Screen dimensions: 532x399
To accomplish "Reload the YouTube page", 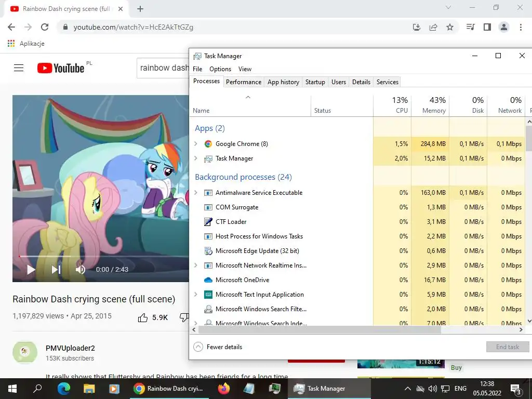I will (x=45, y=27).
